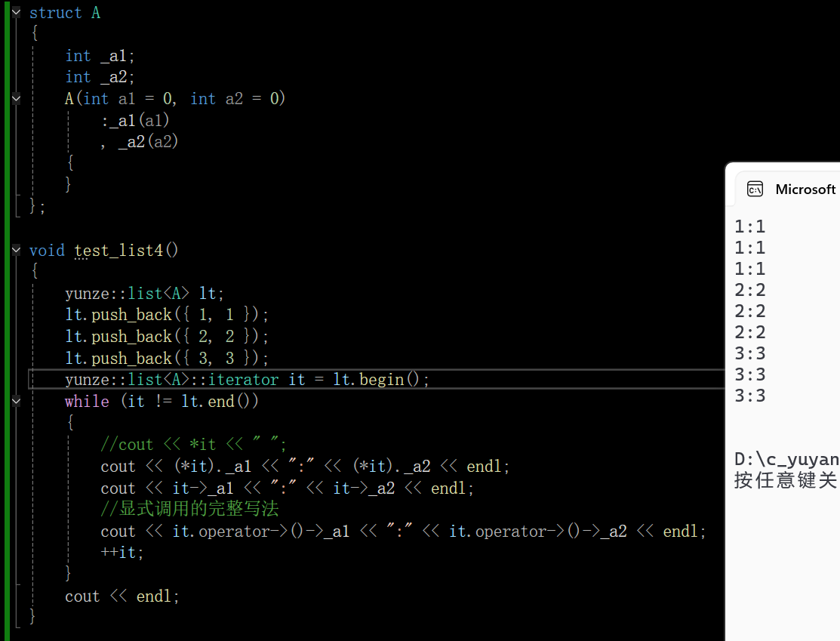The image size is (840, 641).
Task: Click the last '3:3' console output line
Action: coord(750,396)
